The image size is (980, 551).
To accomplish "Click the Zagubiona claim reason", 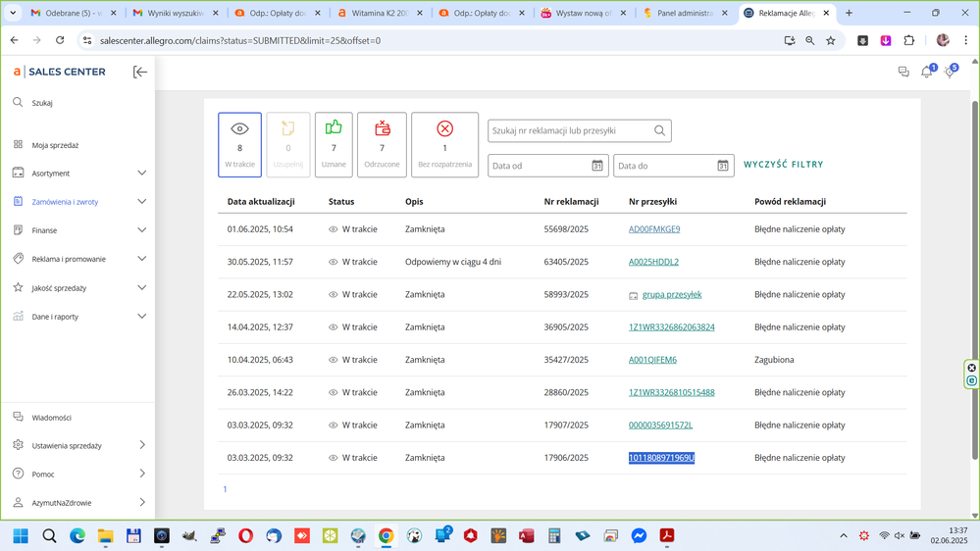I will (x=774, y=360).
